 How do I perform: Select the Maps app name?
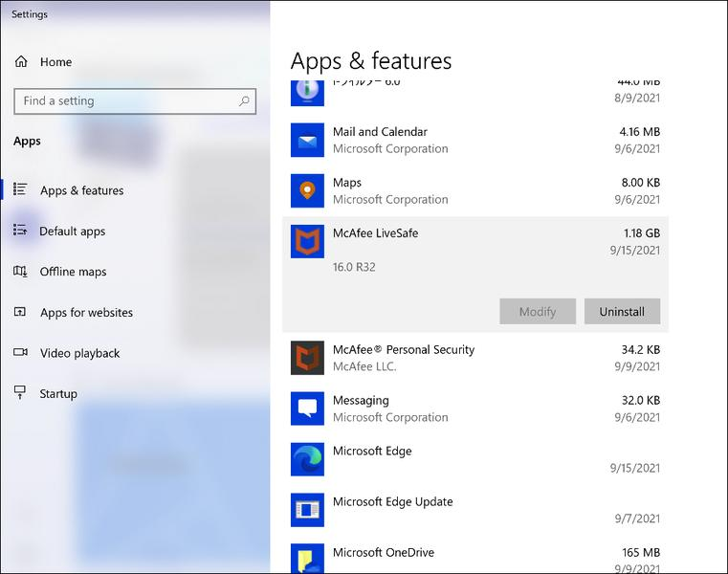(347, 183)
